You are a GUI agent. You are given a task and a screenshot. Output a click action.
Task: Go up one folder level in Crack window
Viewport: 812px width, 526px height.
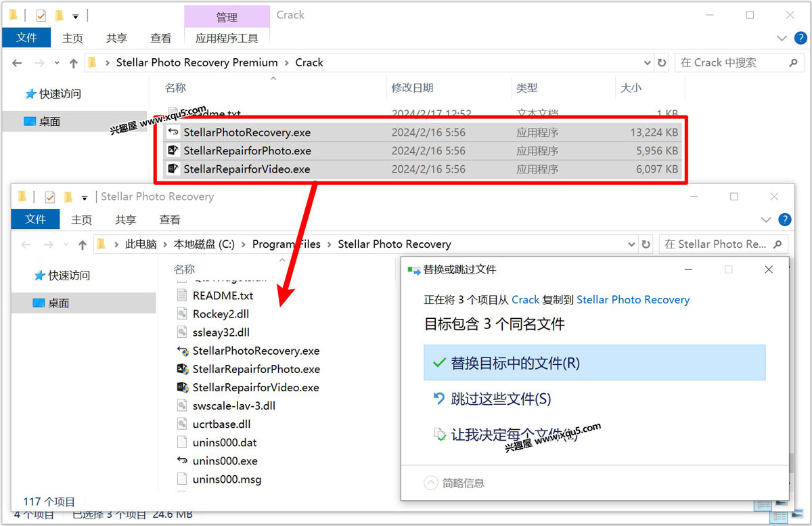[74, 63]
